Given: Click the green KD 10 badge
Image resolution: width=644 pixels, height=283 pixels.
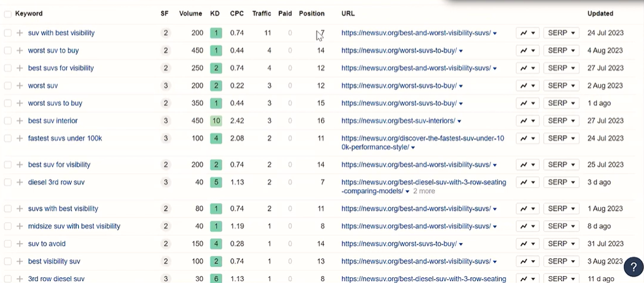Looking at the screenshot, I should pyautogui.click(x=216, y=121).
